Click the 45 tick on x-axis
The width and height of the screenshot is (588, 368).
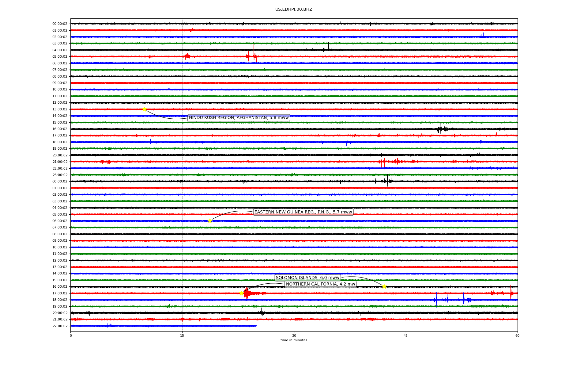coord(406,335)
